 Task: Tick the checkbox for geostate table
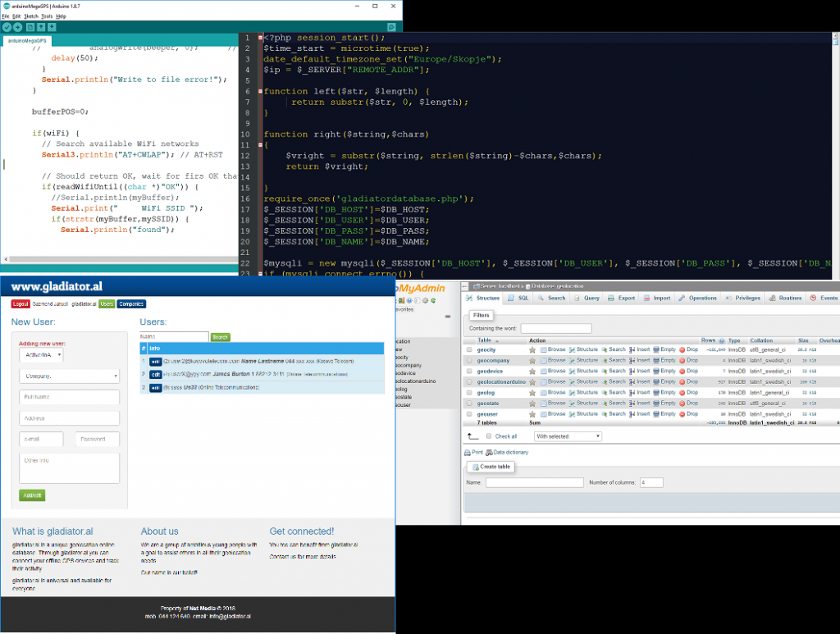click(x=469, y=404)
